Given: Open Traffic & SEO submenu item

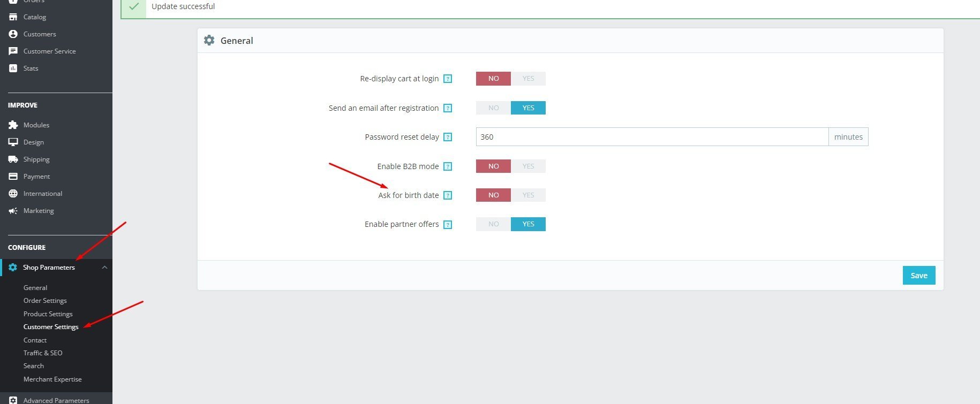Looking at the screenshot, I should 43,353.
